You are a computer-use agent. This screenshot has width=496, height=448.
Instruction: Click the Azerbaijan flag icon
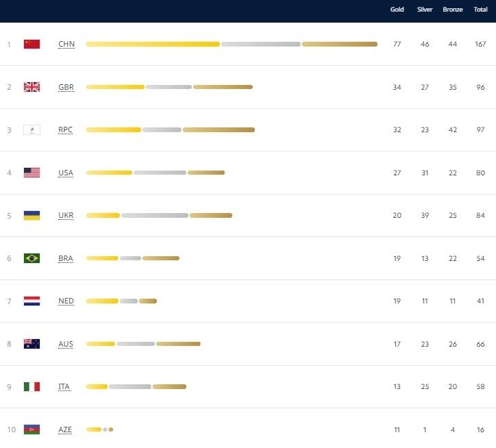point(32,430)
